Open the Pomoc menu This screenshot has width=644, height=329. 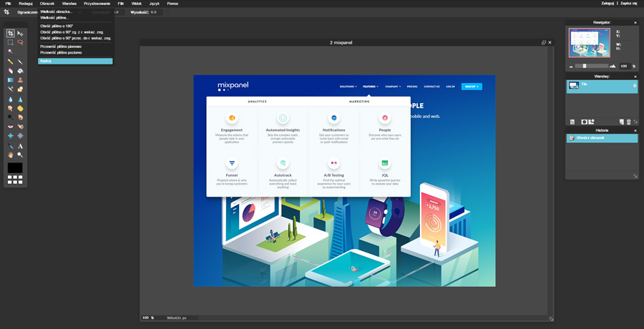coord(173,4)
